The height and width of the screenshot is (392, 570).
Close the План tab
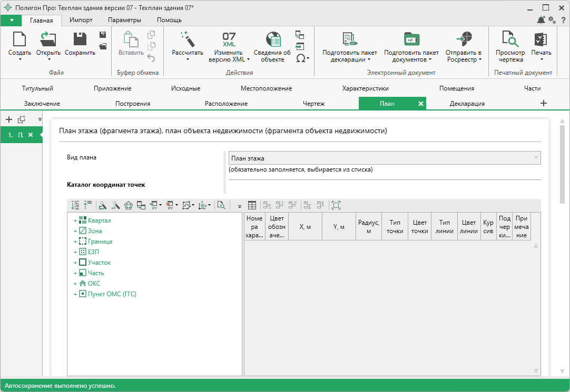420,104
